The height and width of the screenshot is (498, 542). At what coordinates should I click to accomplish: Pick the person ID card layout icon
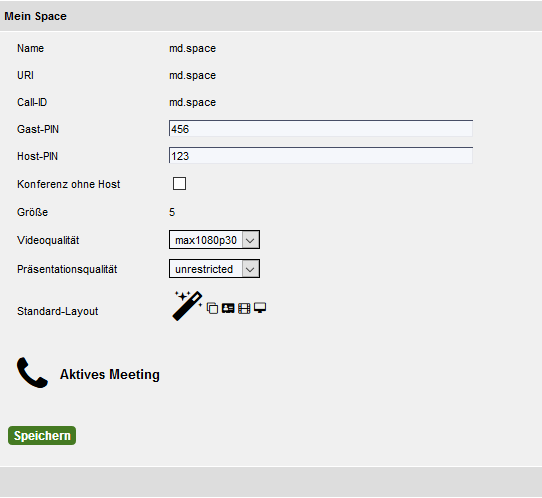228,308
